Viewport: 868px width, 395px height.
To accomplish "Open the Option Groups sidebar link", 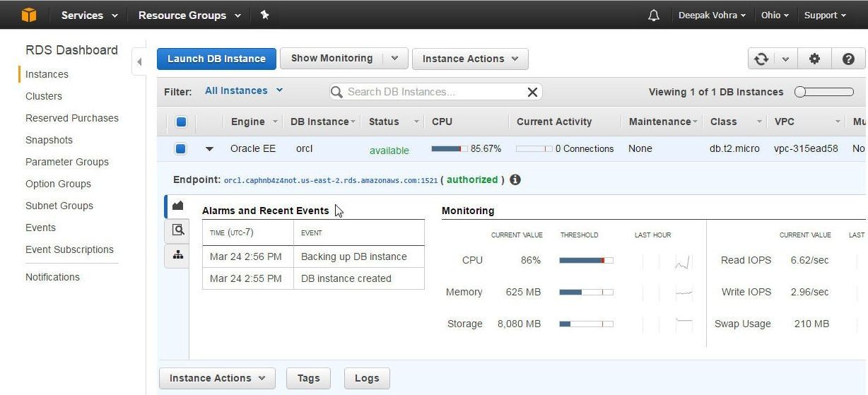I will 59,184.
